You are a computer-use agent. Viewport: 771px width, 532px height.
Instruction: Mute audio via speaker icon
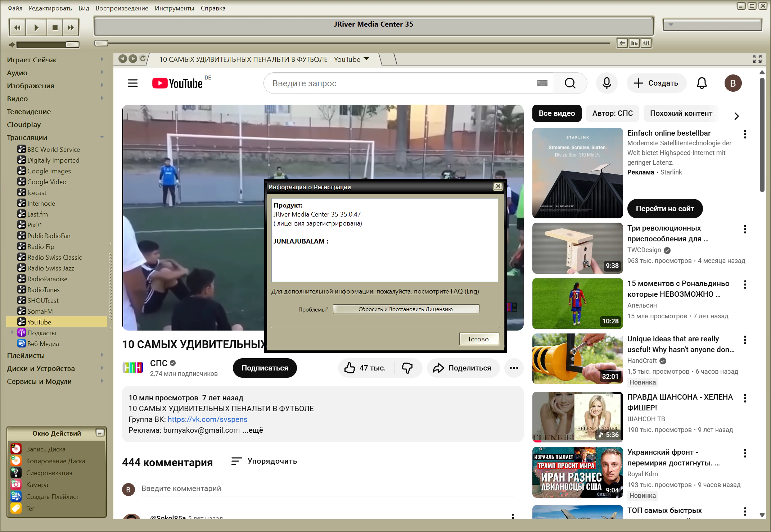click(12, 45)
